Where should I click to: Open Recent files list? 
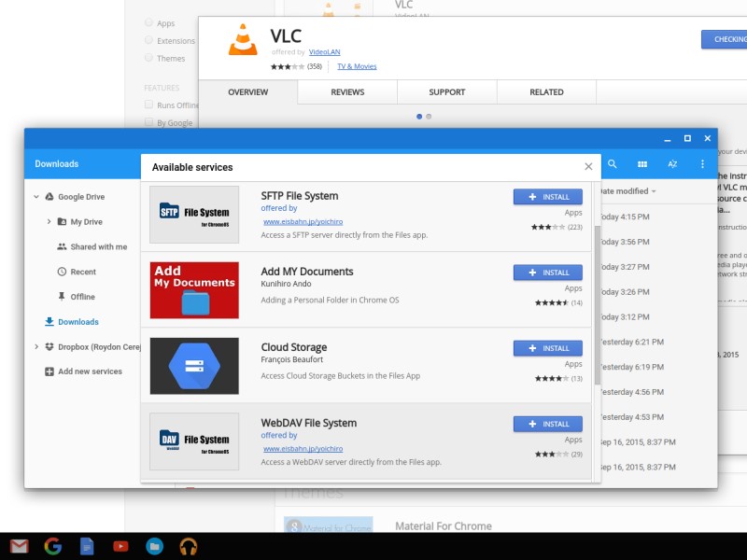[83, 272]
